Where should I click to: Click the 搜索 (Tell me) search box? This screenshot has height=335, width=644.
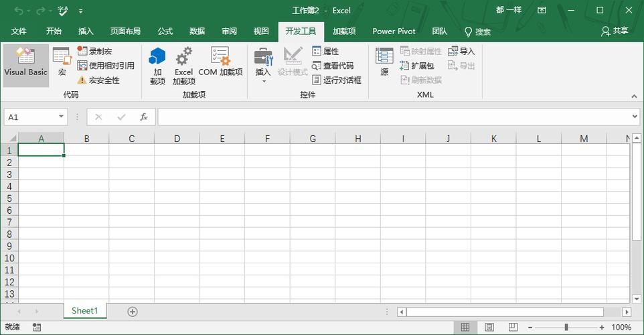tap(478, 31)
